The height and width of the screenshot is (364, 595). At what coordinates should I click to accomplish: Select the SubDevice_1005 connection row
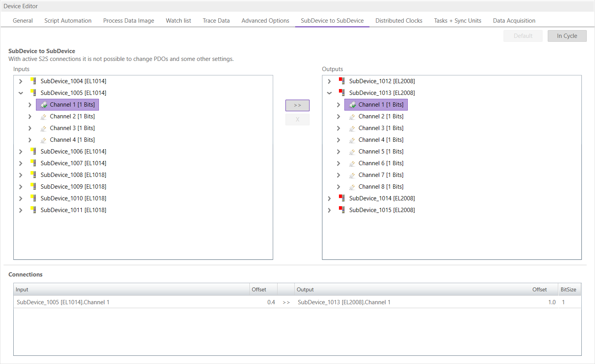click(x=156, y=302)
